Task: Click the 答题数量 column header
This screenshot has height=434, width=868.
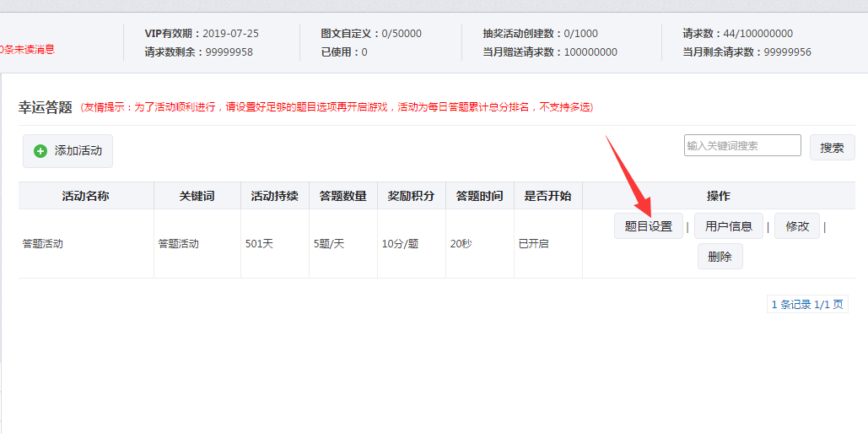Action: 343,196
